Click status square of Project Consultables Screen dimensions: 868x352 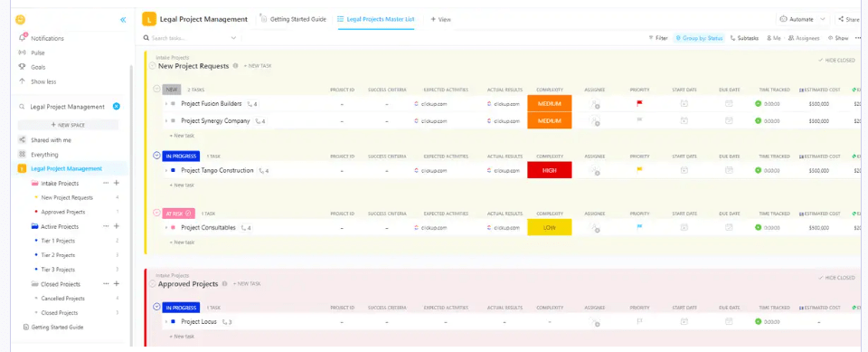(x=173, y=227)
